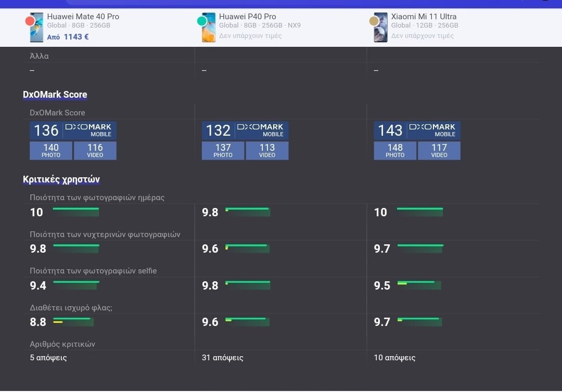This screenshot has width=562, height=392.
Task: Click the Global · 8GB · 256GB variant under Mate 40 Pro
Action: coord(79,25)
